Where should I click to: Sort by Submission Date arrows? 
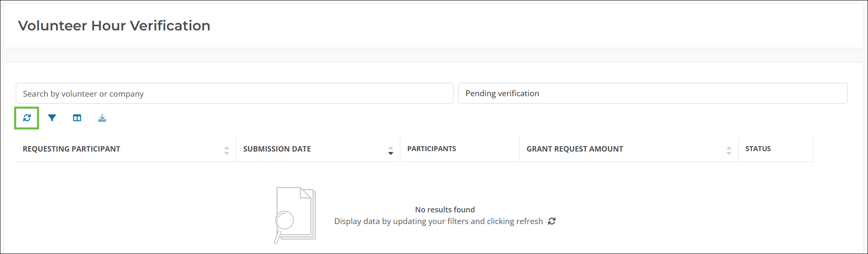click(x=390, y=150)
